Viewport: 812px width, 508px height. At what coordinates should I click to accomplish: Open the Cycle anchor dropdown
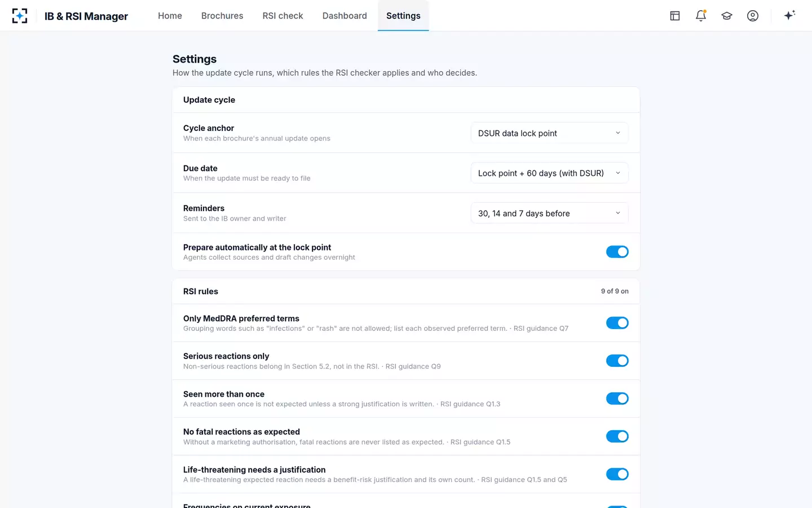(549, 133)
